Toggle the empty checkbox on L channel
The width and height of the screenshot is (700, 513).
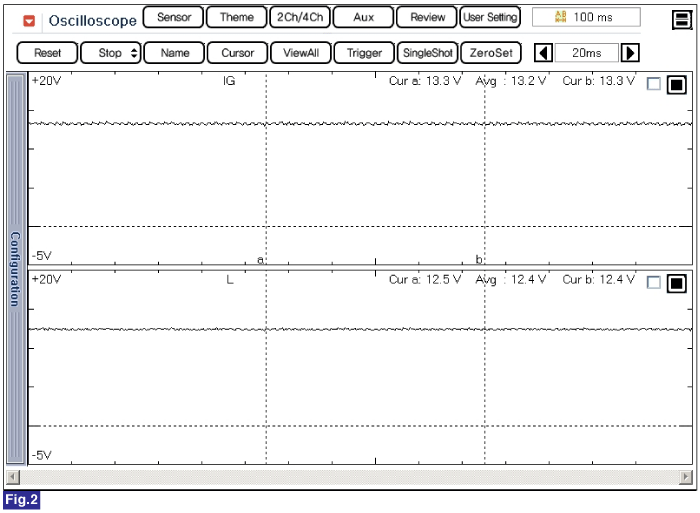point(654,282)
